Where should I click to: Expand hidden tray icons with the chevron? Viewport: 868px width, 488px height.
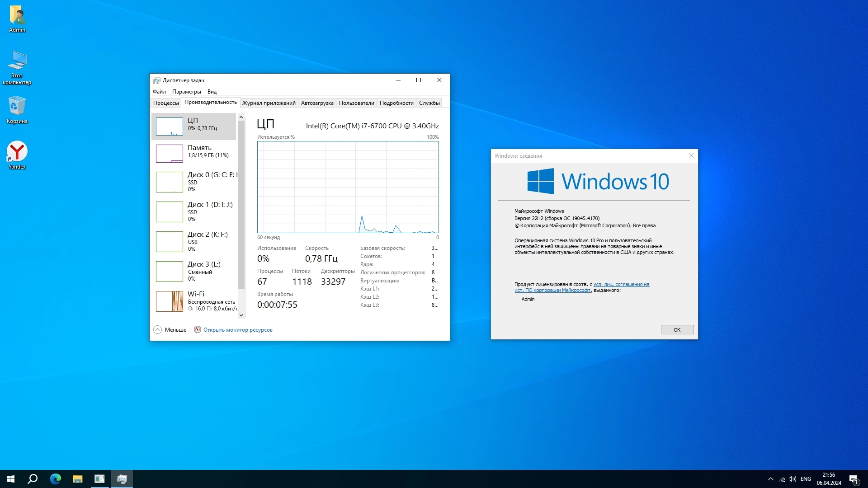pyautogui.click(x=770, y=479)
